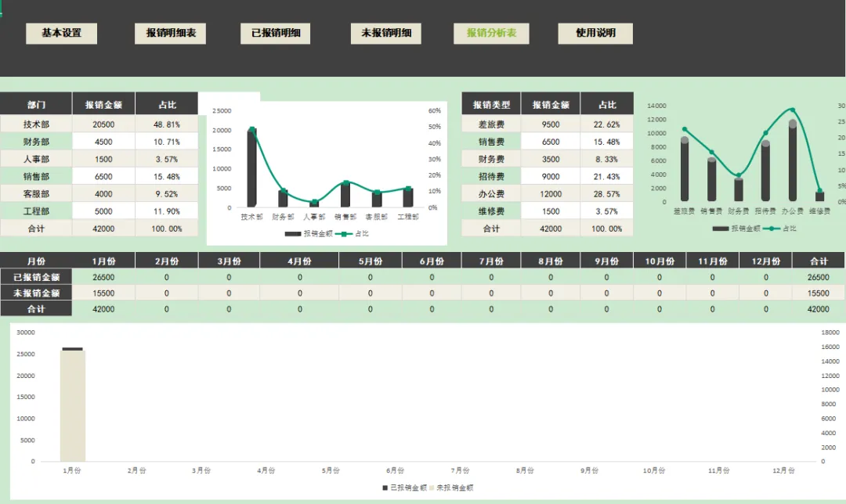846x504 pixels.
Task: Click 未报销金额 legend in monthly chart
Action: 451,488
